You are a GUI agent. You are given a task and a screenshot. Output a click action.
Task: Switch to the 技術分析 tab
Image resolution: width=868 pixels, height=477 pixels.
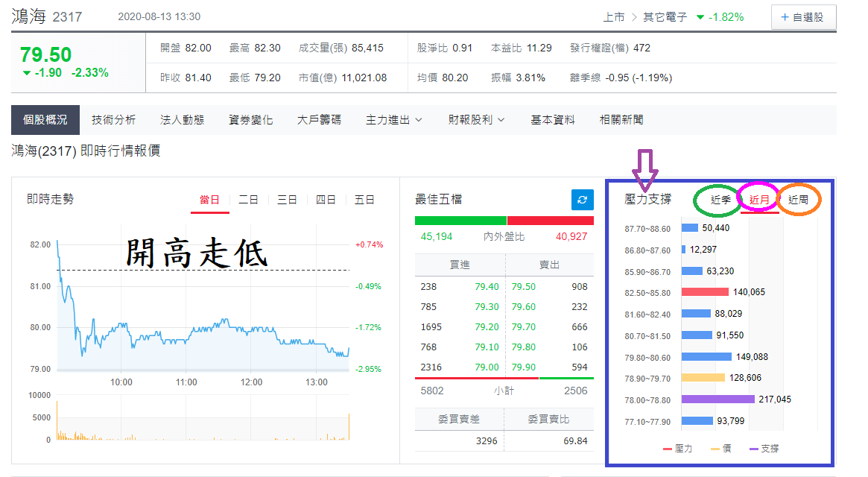(x=113, y=120)
